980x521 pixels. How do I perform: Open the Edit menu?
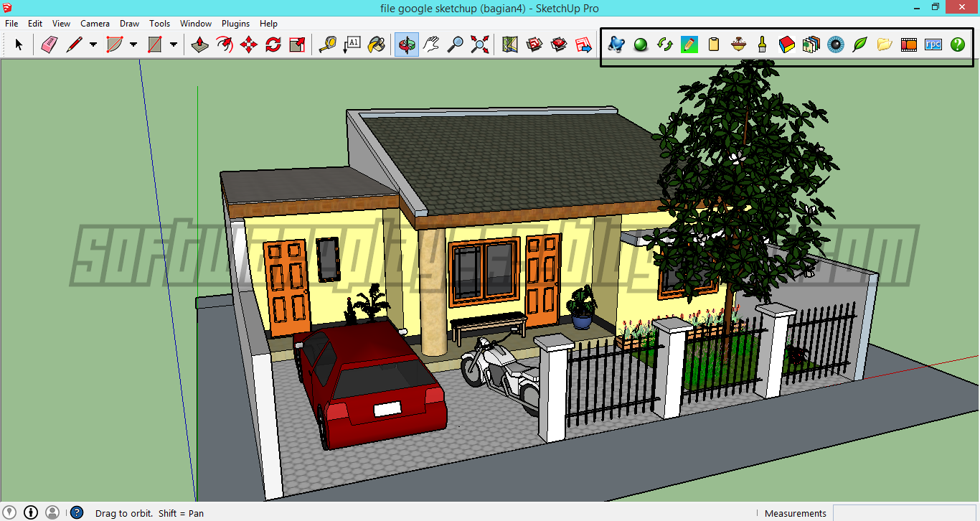click(x=35, y=24)
